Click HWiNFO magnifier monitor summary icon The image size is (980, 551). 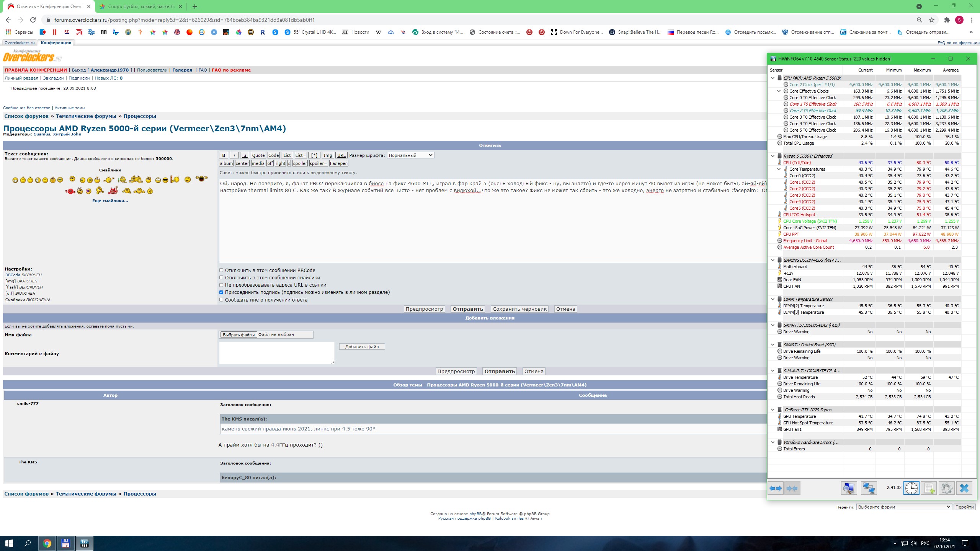pyautogui.click(x=848, y=488)
